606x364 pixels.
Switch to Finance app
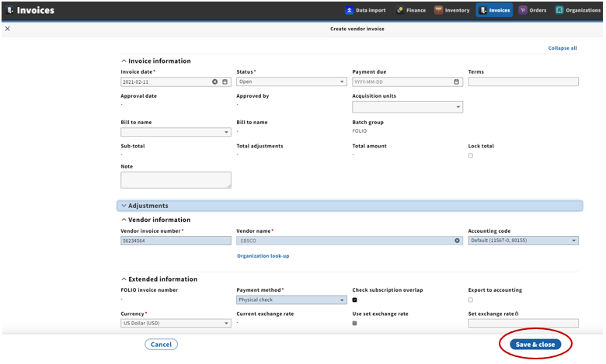tap(411, 10)
